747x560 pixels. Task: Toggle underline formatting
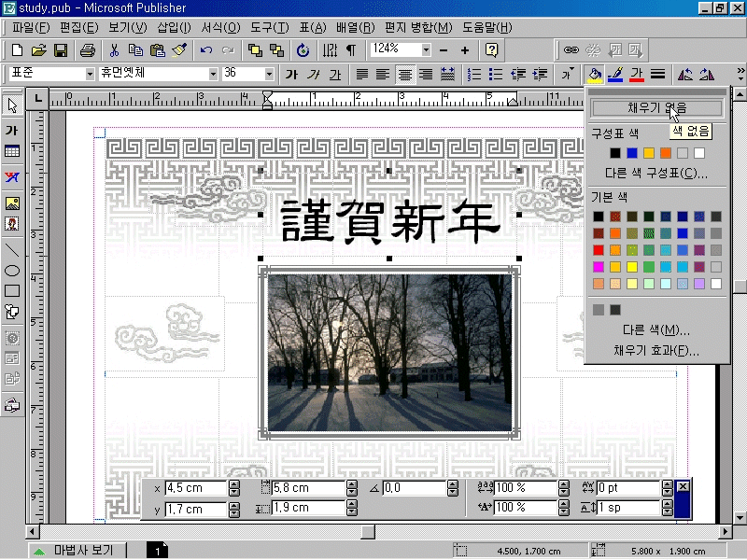click(335, 75)
